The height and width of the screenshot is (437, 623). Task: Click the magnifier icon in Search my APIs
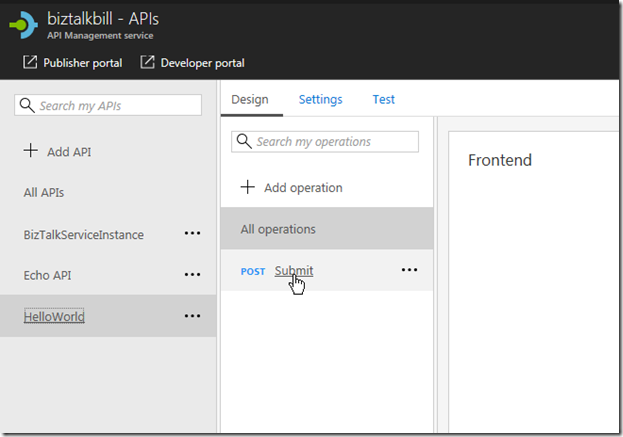click(27, 105)
